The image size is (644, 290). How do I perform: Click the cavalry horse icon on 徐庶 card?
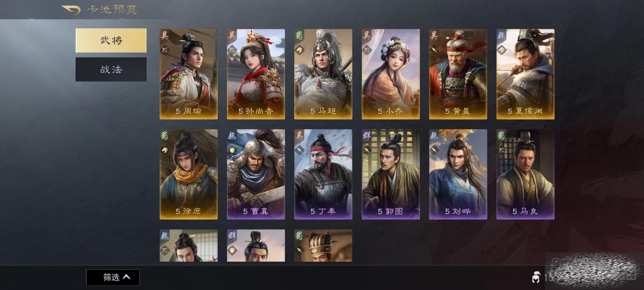pos(165,150)
